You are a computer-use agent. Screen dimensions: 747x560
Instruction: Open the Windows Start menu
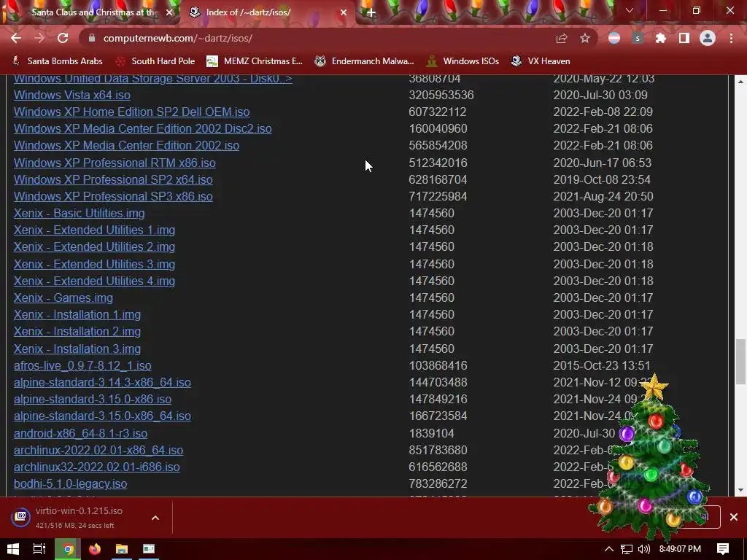(13, 549)
